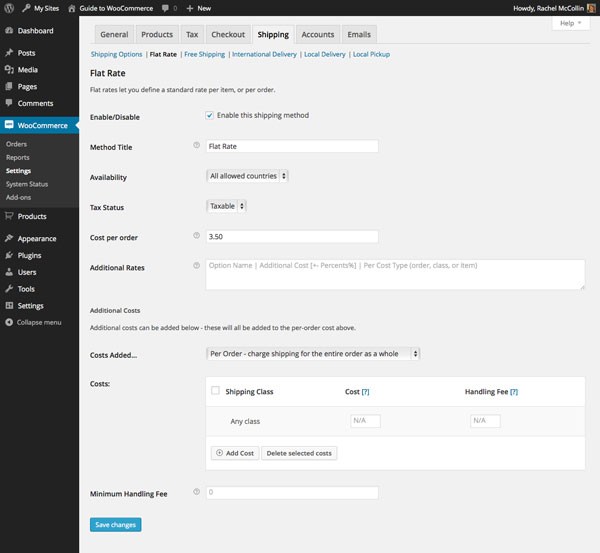Image resolution: width=600 pixels, height=553 pixels.
Task: Click the Delete selected costs button
Action: [x=299, y=453]
